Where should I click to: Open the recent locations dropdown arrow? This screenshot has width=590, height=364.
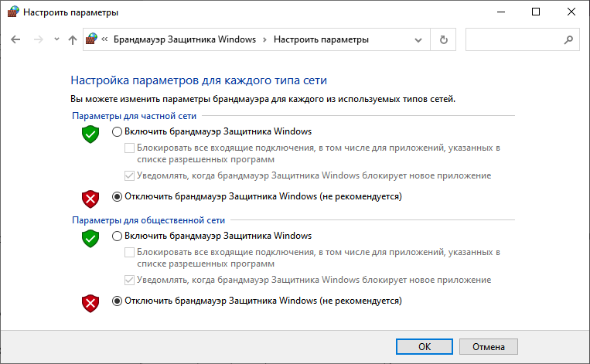pyautogui.click(x=56, y=39)
